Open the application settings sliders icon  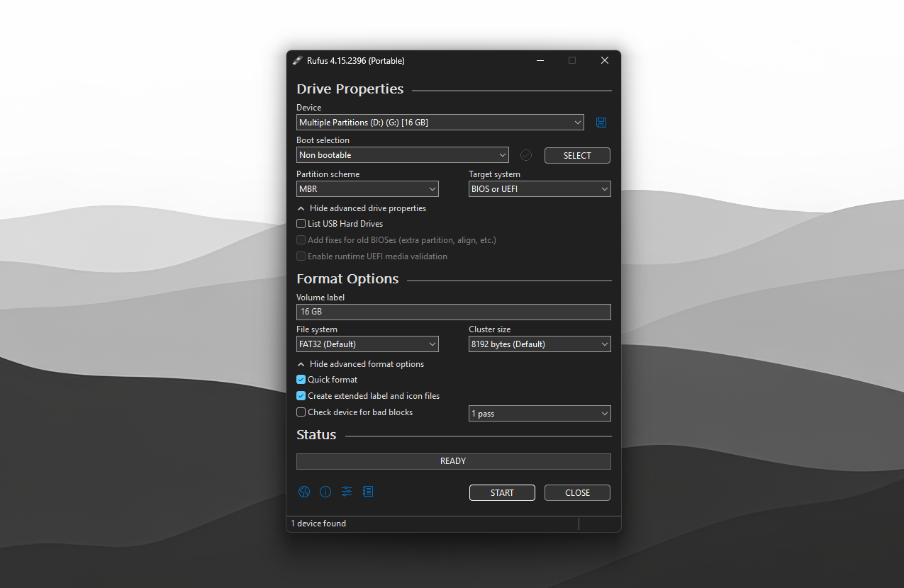[347, 492]
